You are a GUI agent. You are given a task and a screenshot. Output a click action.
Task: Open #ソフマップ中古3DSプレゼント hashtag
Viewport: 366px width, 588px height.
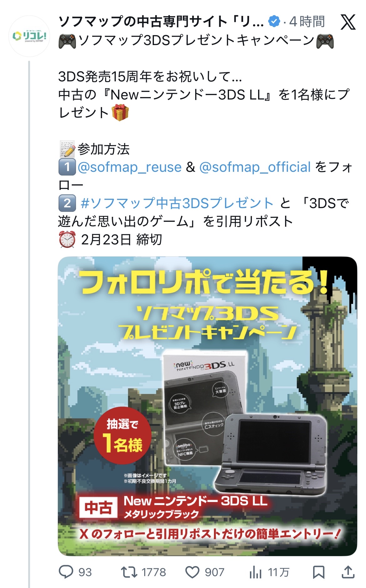[177, 203]
